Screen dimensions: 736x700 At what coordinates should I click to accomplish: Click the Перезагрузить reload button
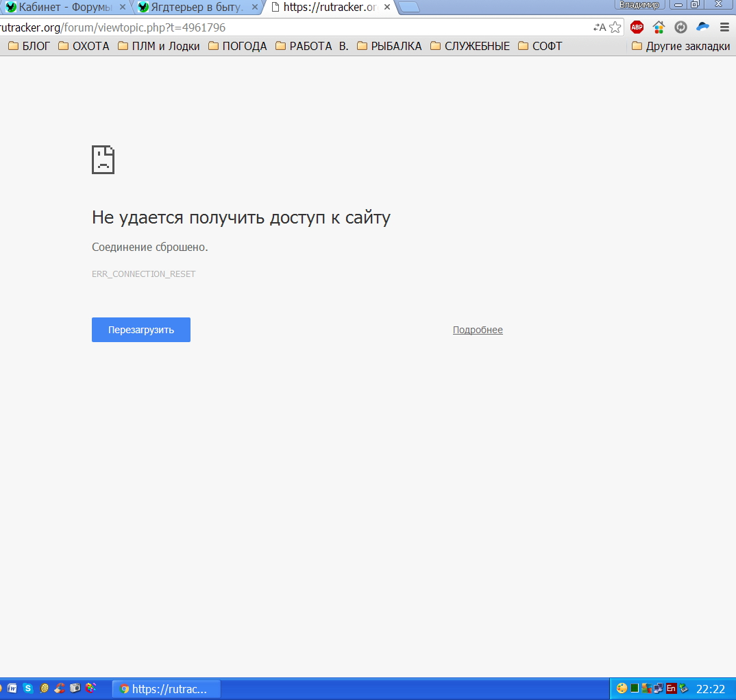coord(141,330)
